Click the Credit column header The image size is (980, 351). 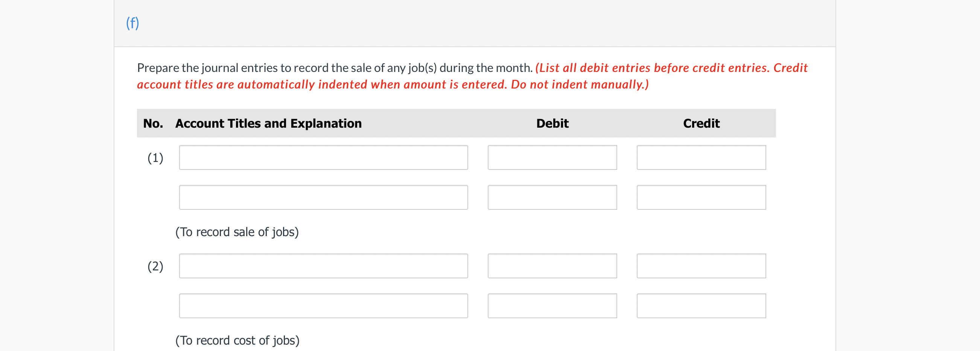pos(701,123)
